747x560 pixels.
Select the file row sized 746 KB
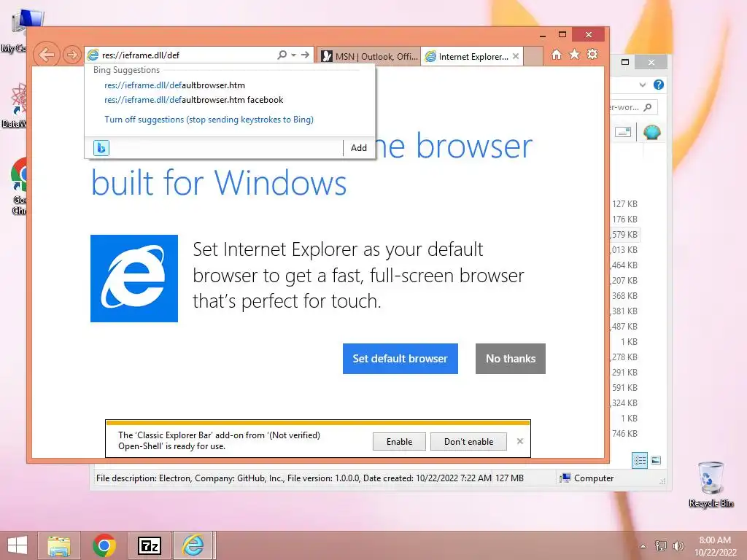click(x=624, y=433)
